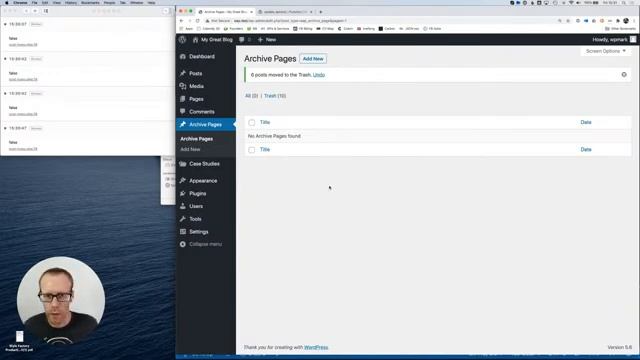This screenshot has width=640, height=360.
Task: Tick the select-all checkbox in table footer
Action: (x=251, y=150)
